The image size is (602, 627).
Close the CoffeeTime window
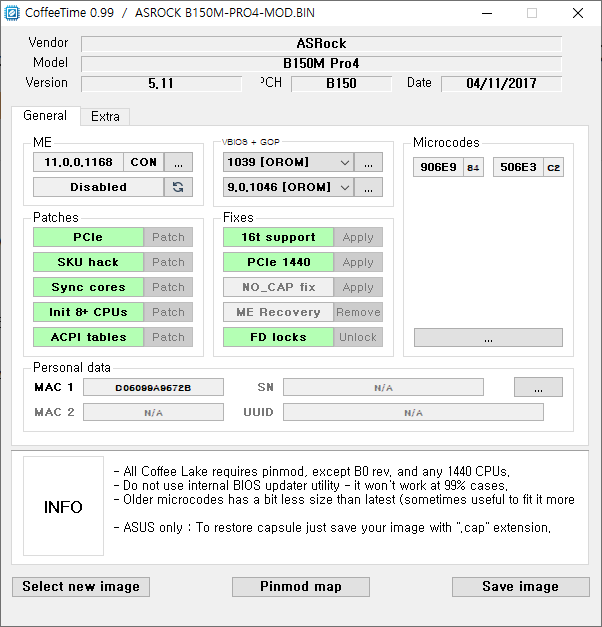point(578,13)
